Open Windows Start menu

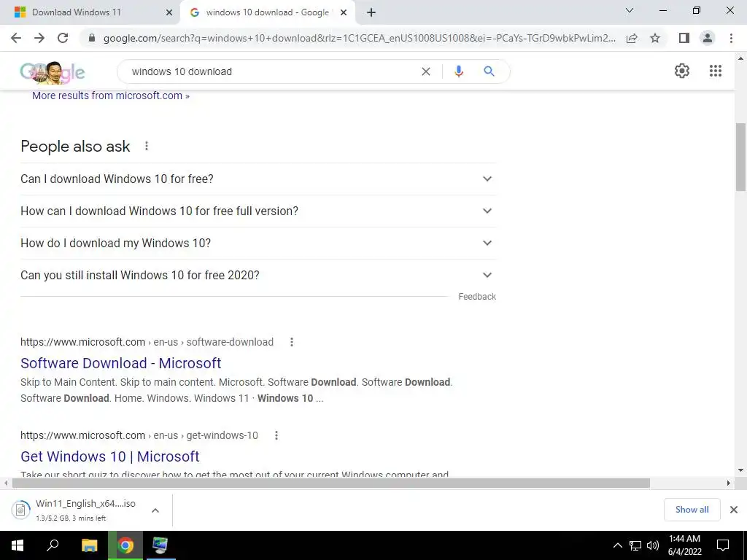pos(18,545)
